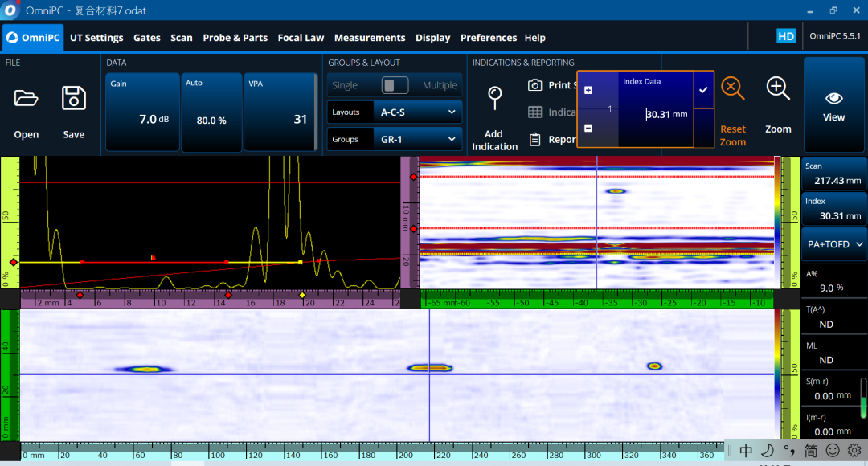Viewport: 868px width, 466px height.
Task: Click the A% 9.0 % reading
Action: [834, 280]
